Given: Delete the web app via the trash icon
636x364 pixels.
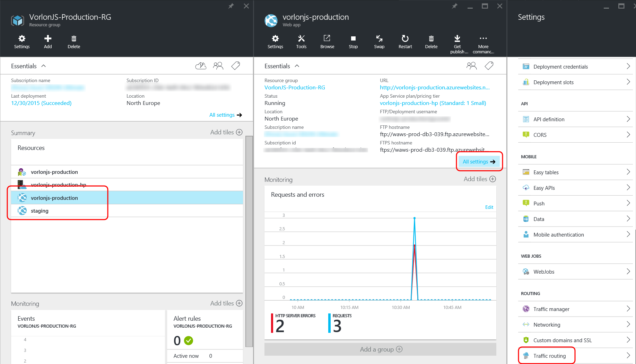Looking at the screenshot, I should (x=431, y=42).
